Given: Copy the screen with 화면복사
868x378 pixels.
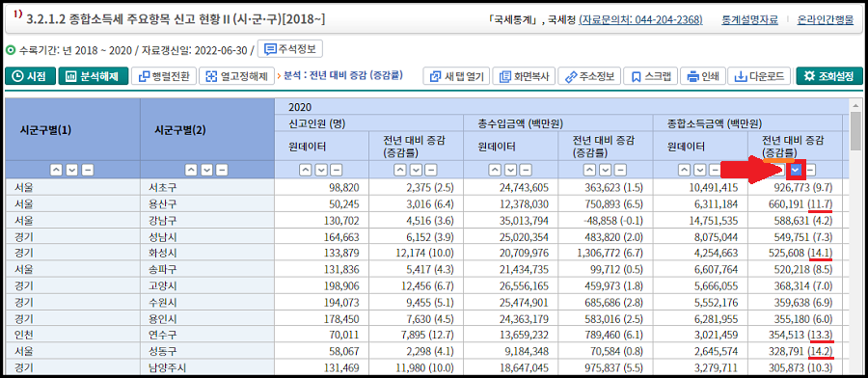Looking at the screenshot, I should 523,76.
